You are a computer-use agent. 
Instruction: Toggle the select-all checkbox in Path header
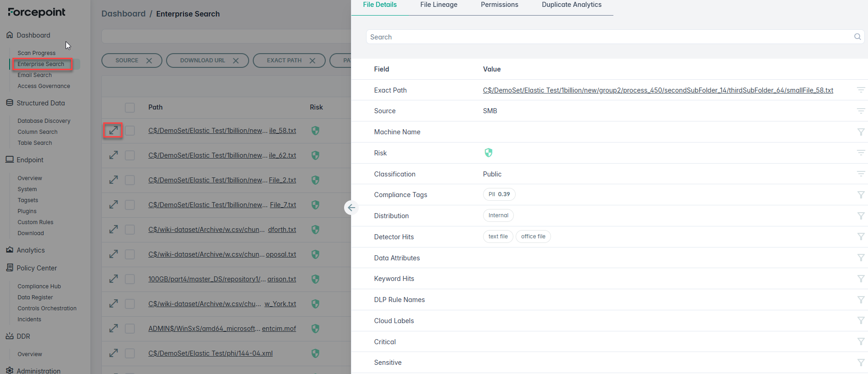(x=130, y=107)
